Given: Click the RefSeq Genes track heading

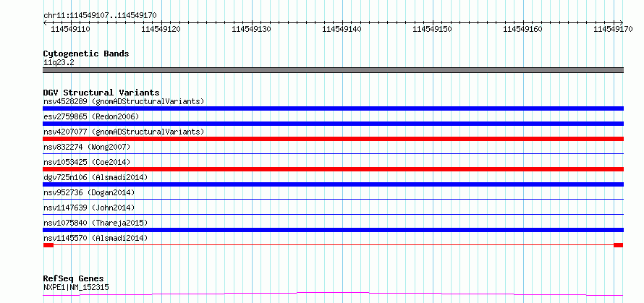Looking at the screenshot, I should pyautogui.click(x=73, y=279).
